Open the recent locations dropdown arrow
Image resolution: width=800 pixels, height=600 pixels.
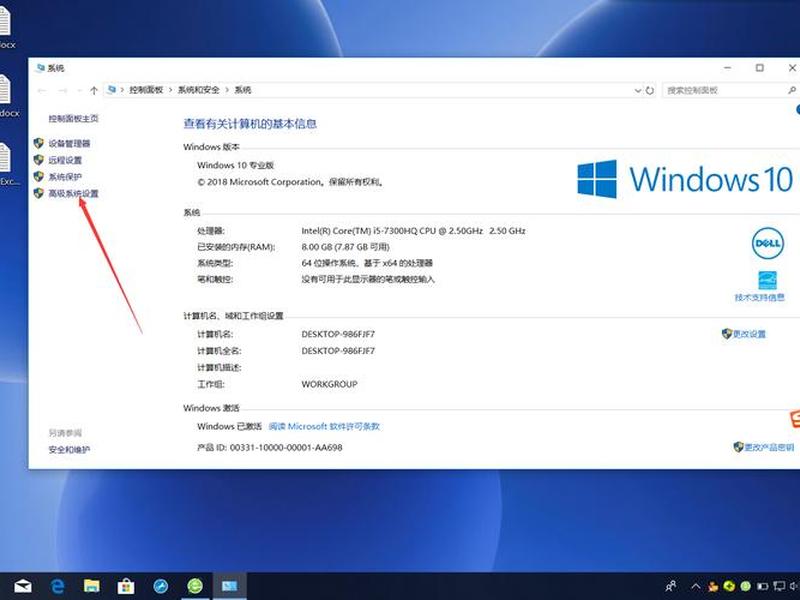(79, 90)
